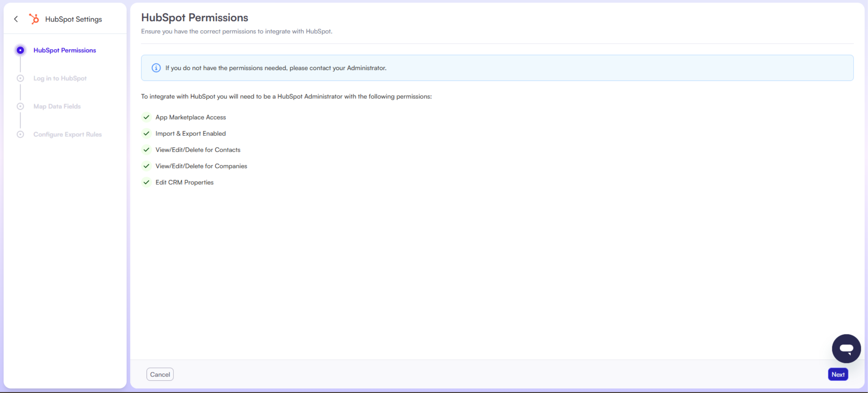This screenshot has width=868, height=393.
Task: Select HubSpot Permissions step in sidebar
Action: 65,50
